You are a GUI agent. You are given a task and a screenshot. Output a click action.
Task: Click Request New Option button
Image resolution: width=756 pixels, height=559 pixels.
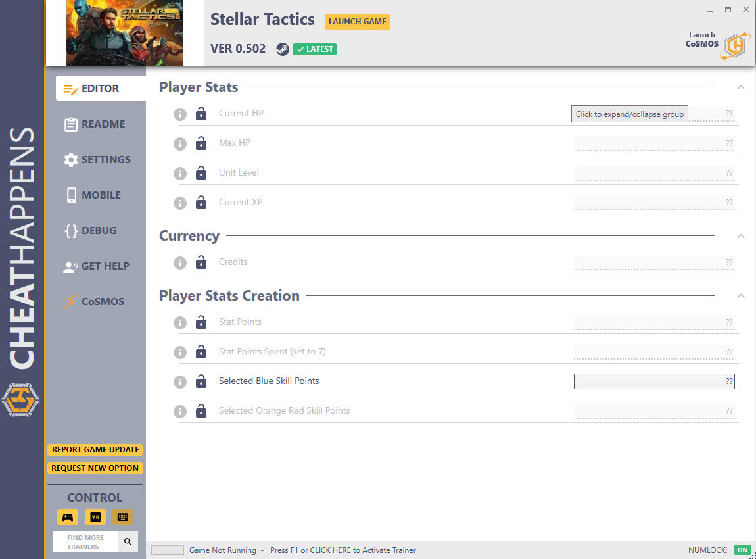[95, 468]
